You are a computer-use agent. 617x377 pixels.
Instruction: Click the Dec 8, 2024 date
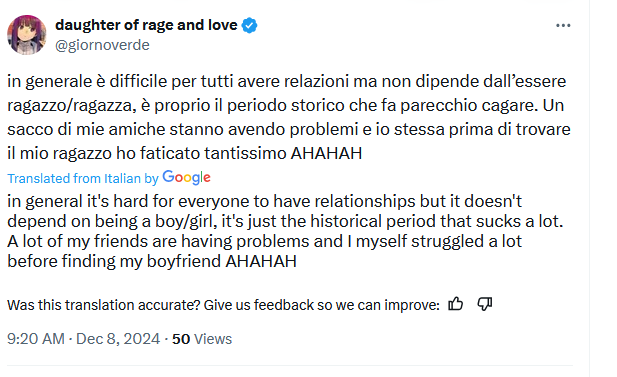pos(118,339)
